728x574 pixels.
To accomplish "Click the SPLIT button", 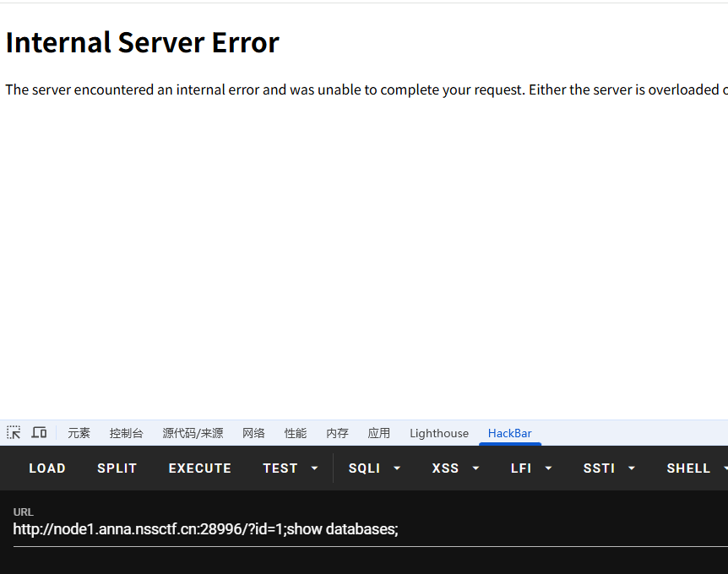I will 117,468.
